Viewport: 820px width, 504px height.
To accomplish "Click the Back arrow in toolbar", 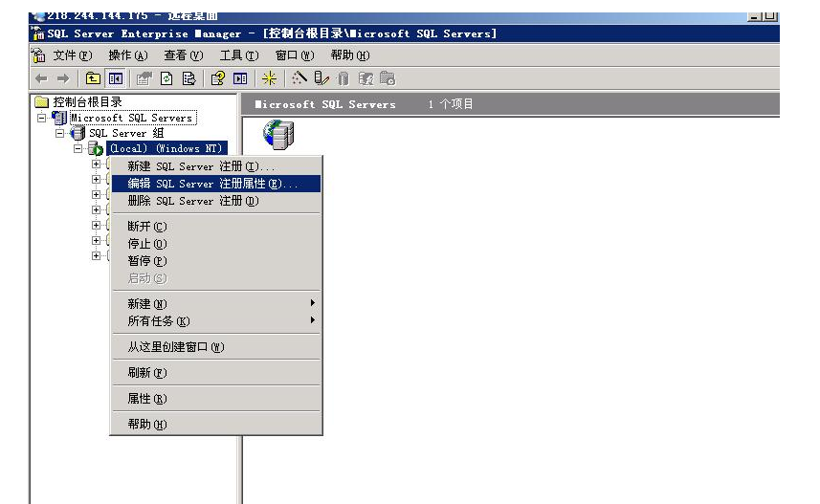I will (41, 79).
